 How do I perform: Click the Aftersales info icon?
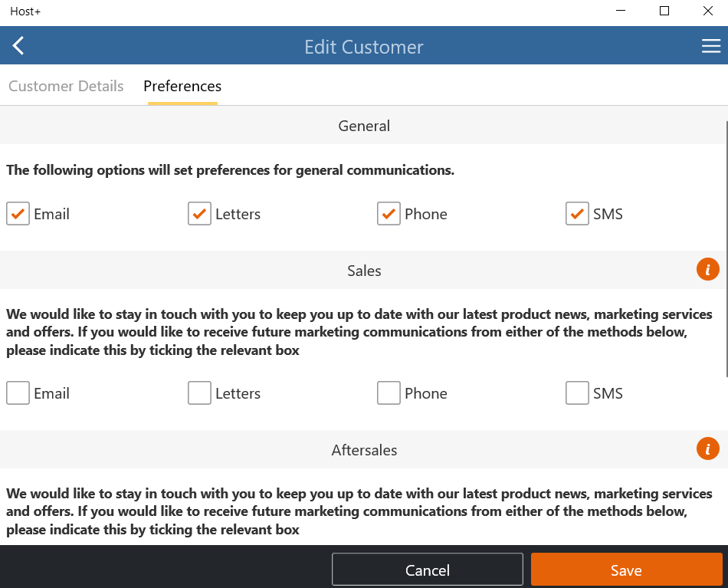[707, 448]
